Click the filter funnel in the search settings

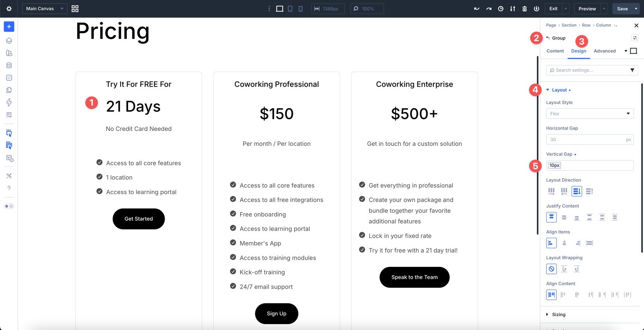click(x=632, y=70)
